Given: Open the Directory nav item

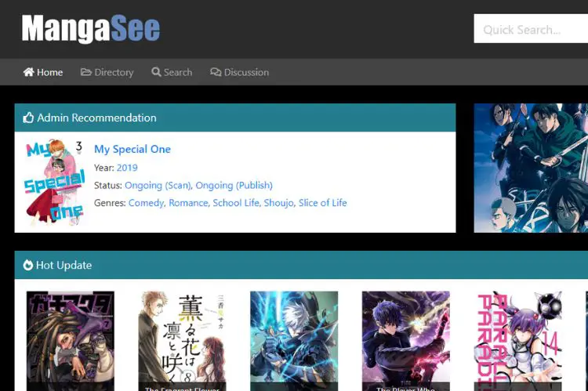Looking at the screenshot, I should click(107, 72).
